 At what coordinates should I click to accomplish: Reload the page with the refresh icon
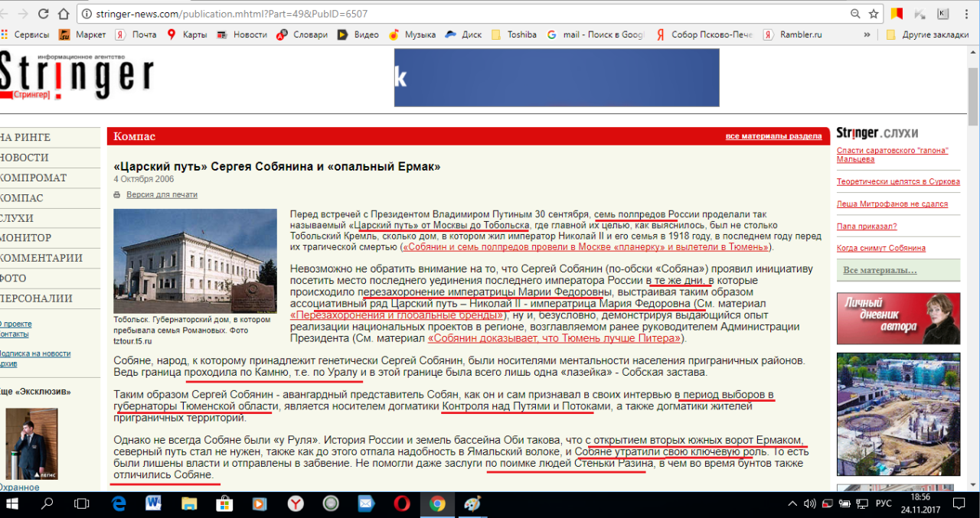click(43, 14)
